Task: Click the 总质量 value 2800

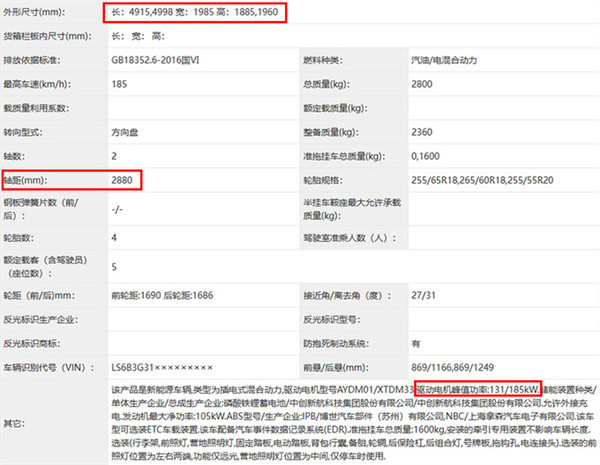Action: 422,85
